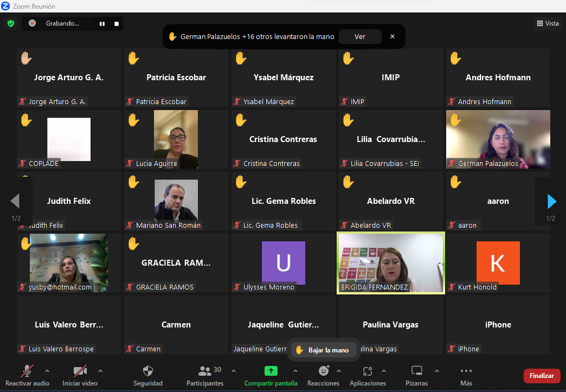Pause the recording
Image resolution: width=566 pixels, height=392 pixels.
tap(102, 23)
